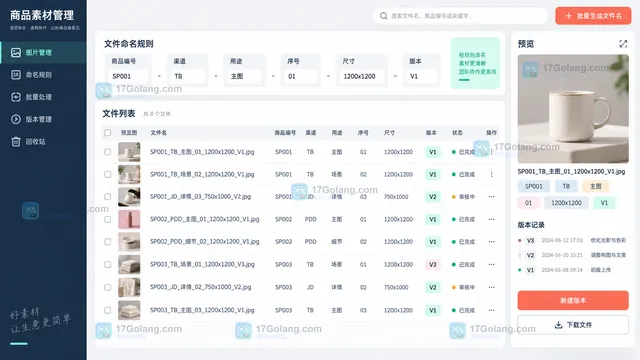Click 1200x1200 tag in preview panel
Viewport: 640px width, 360px height.
(x=567, y=203)
